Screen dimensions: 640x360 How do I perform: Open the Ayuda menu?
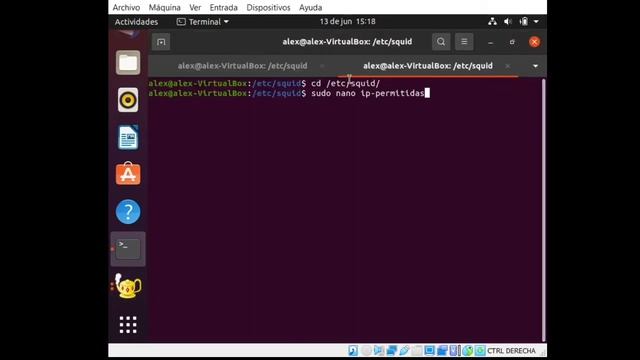tap(310, 7)
